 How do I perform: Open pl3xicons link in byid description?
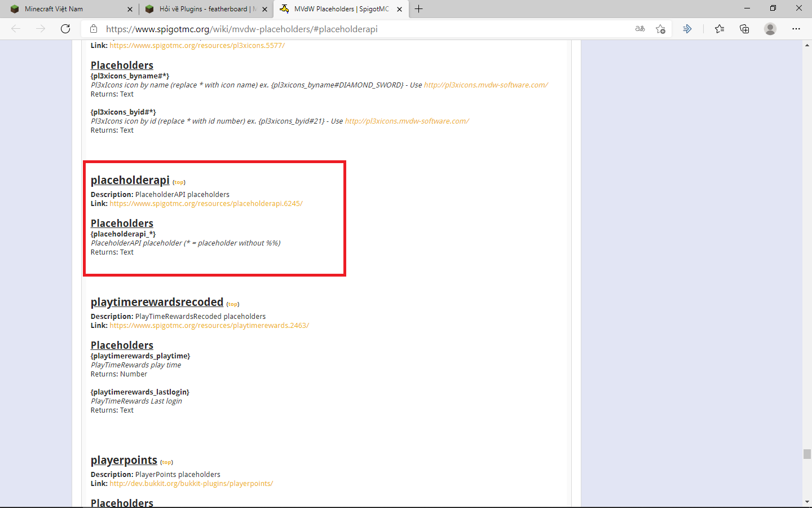click(x=407, y=121)
